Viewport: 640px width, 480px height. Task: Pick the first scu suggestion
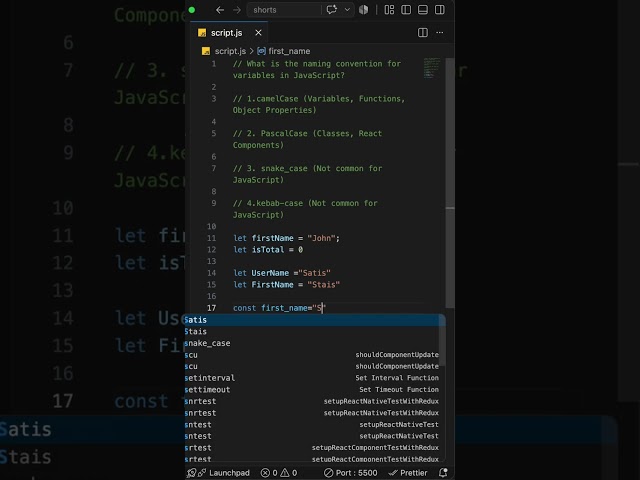pos(314,355)
